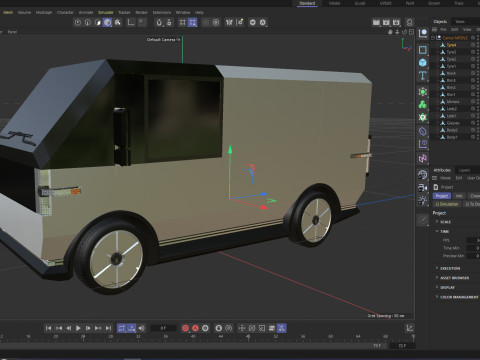The width and height of the screenshot is (480, 360).
Task: Add a Light object
Action: pyautogui.click(x=423, y=200)
